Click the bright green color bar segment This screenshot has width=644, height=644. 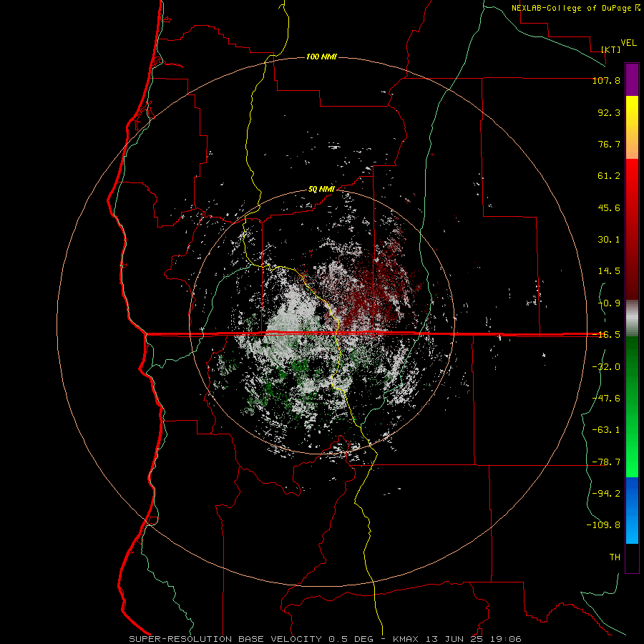[x=632, y=406]
